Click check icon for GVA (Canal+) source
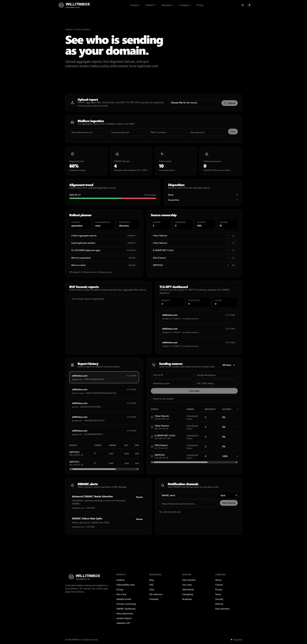 152,446
